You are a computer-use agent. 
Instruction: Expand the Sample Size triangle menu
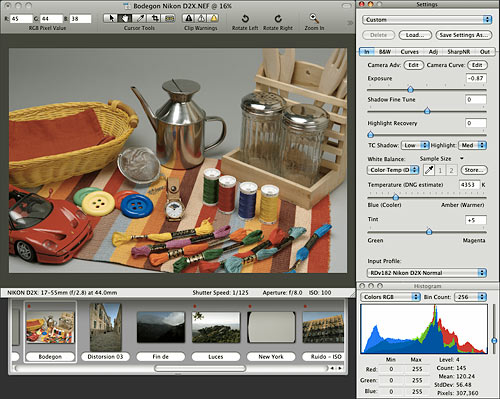point(462,158)
